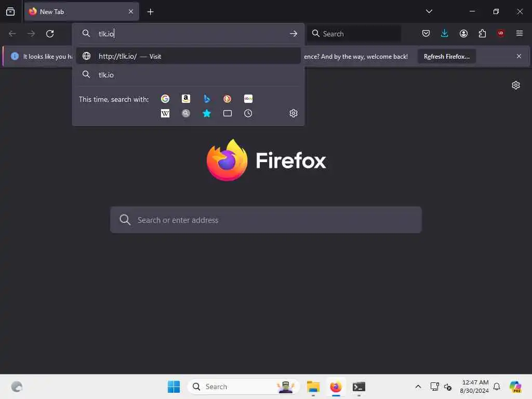
Task: Open the uBlock Origin extension icon
Action: [x=501, y=33]
